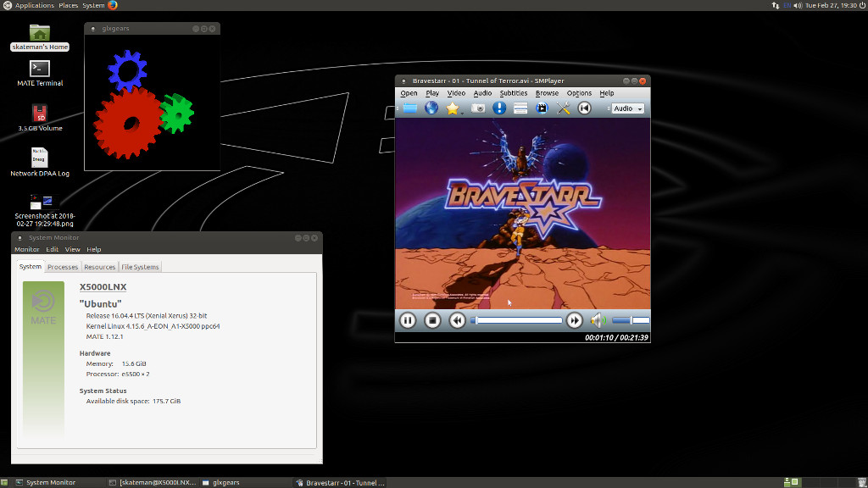Switch to the System tab in System Monitor
868x488 pixels.
(31, 267)
